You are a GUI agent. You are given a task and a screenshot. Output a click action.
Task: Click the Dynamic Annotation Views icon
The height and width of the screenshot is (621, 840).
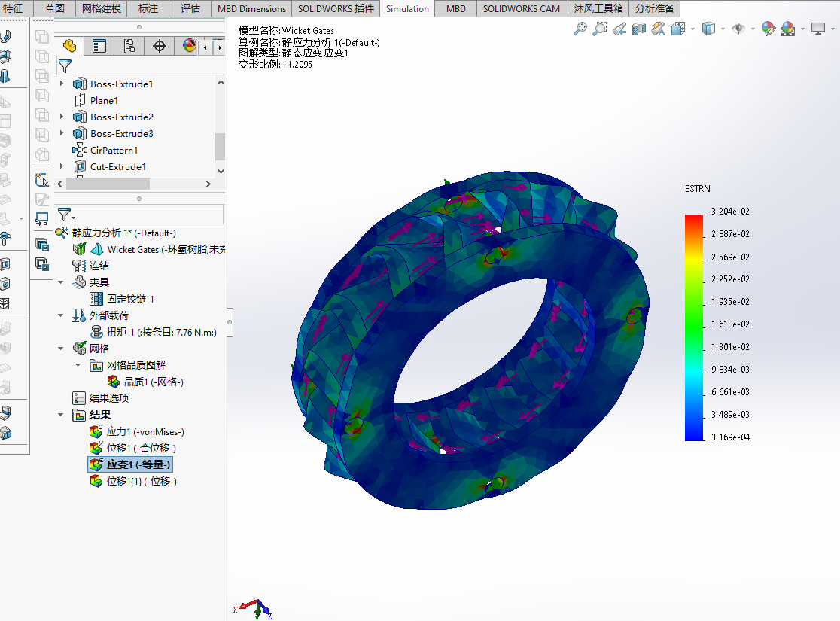click(659, 29)
